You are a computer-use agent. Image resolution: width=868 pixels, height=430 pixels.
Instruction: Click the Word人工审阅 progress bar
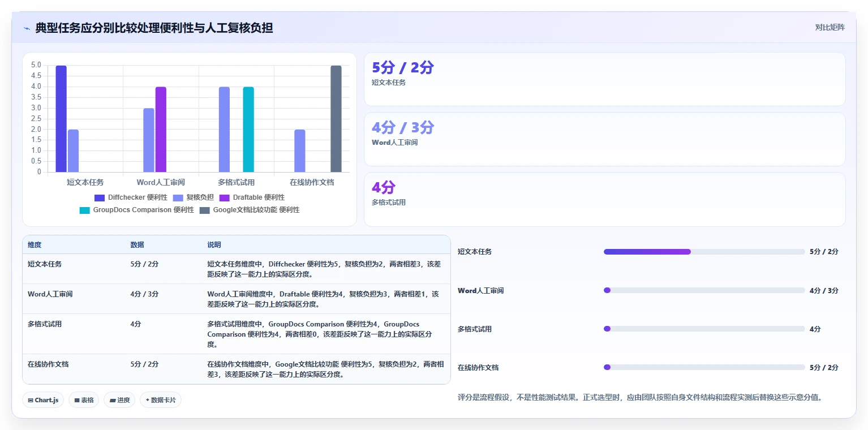pyautogui.click(x=704, y=290)
